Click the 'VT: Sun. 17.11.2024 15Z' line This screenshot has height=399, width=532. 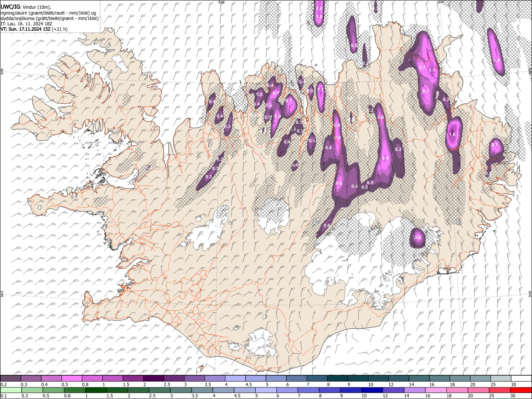(26, 29)
